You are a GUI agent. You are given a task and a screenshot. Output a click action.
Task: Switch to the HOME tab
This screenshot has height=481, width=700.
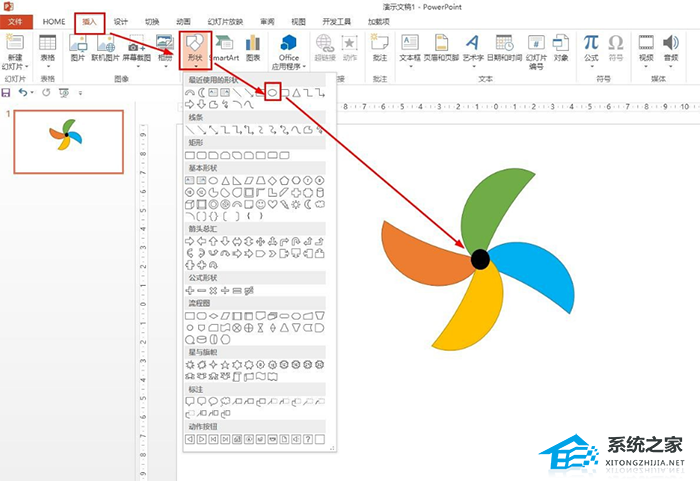[x=54, y=21]
